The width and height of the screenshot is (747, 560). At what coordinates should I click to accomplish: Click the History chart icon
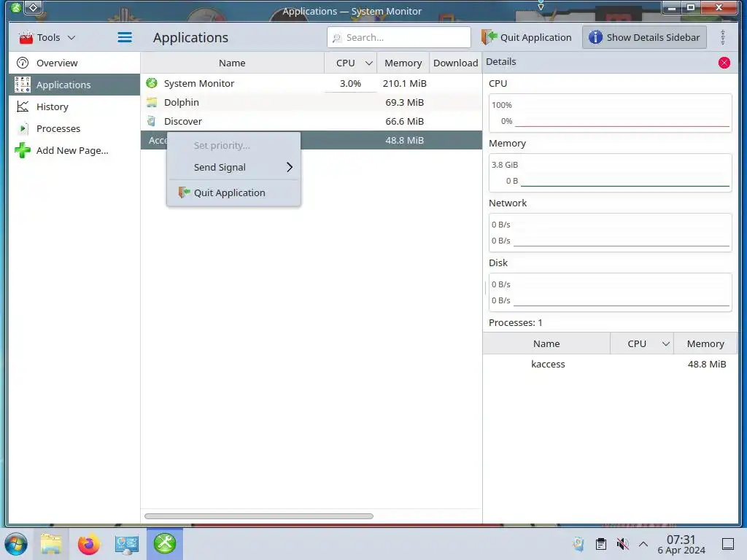click(x=23, y=106)
